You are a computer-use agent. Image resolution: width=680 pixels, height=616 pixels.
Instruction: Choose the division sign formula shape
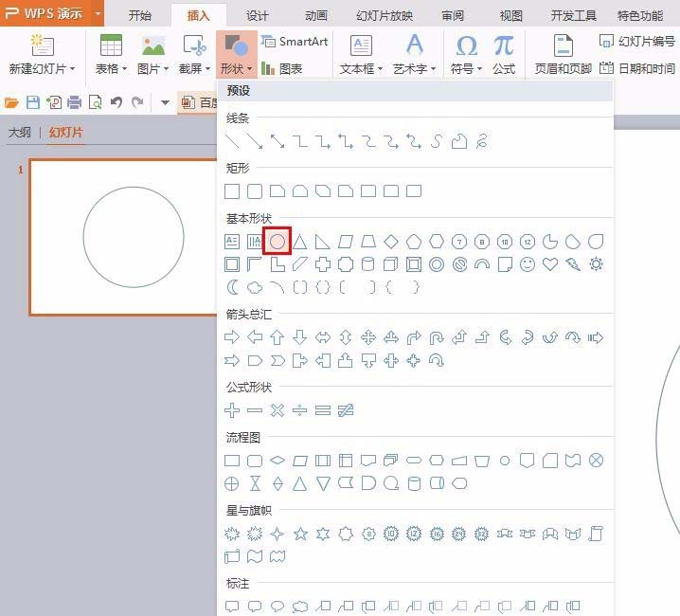[299, 409]
